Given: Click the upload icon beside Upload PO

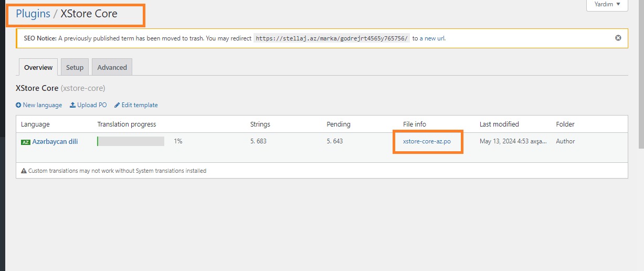Looking at the screenshot, I should (72, 105).
